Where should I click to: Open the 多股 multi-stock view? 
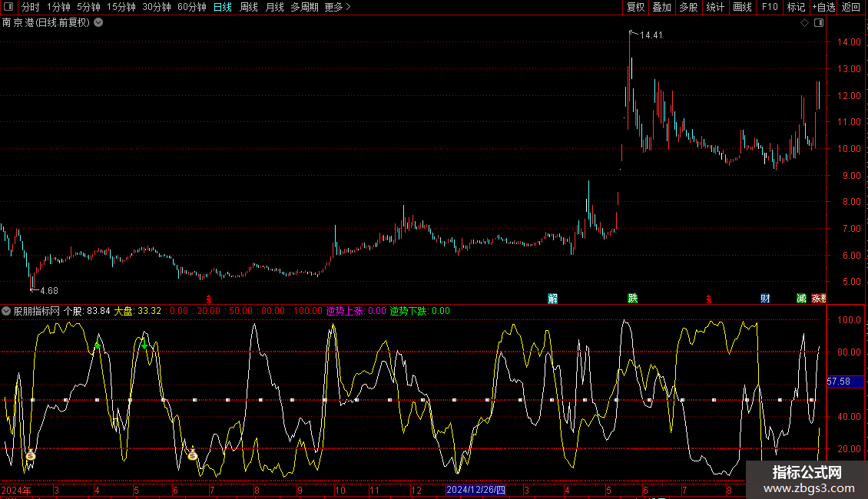[x=689, y=7]
